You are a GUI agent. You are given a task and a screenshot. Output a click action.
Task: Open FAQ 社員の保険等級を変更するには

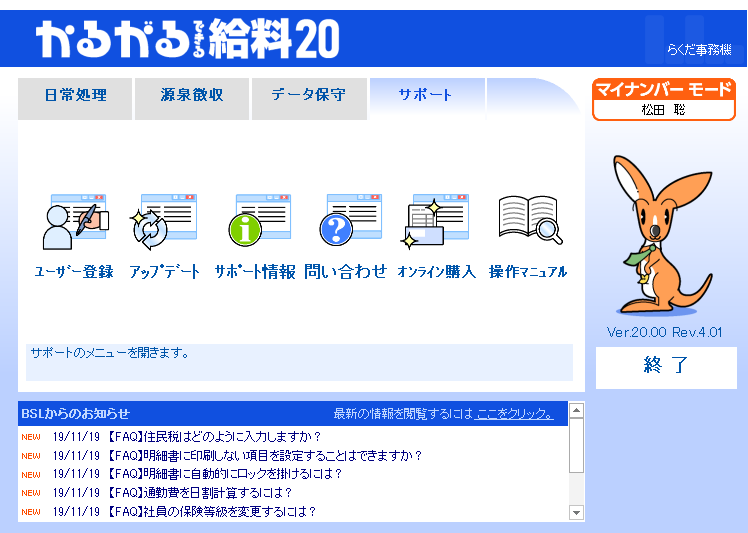pyautogui.click(x=210, y=512)
